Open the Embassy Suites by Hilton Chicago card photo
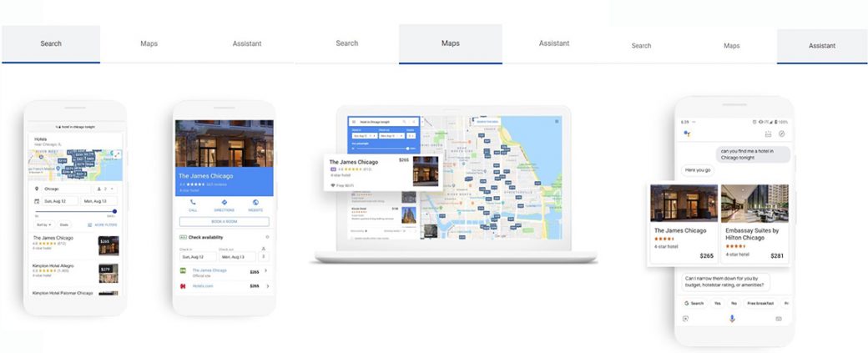 point(754,203)
